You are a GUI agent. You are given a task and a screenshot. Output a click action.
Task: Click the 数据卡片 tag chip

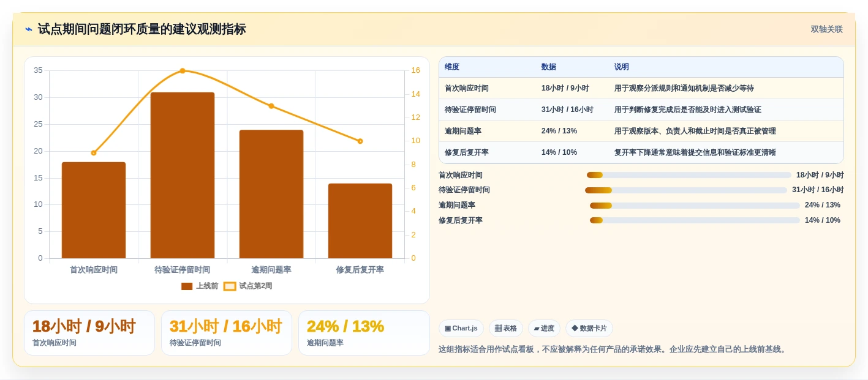pyautogui.click(x=589, y=329)
